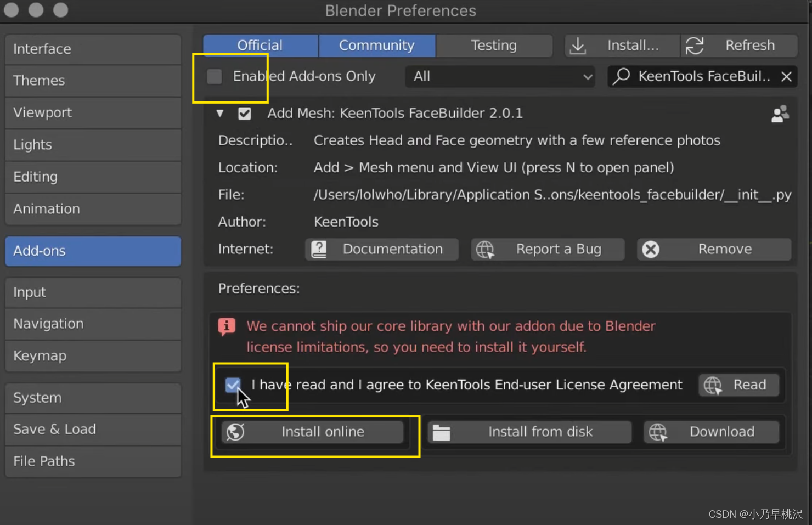The width and height of the screenshot is (812, 525).
Task: Open the Editing preferences section
Action: click(x=93, y=177)
